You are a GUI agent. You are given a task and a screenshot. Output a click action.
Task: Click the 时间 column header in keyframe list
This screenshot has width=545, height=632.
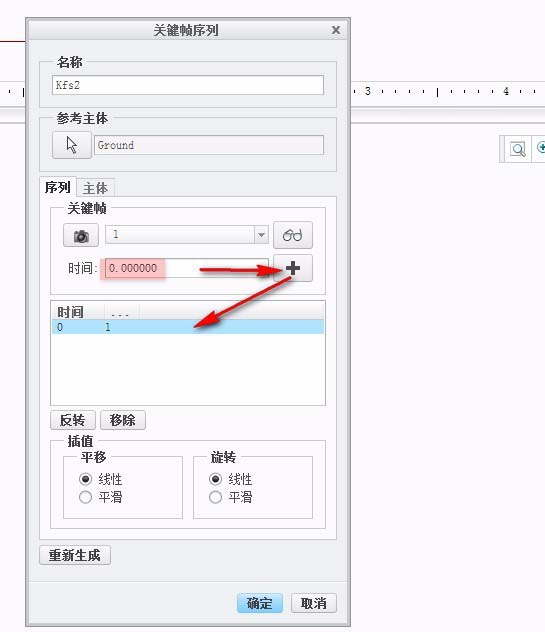pos(78,312)
